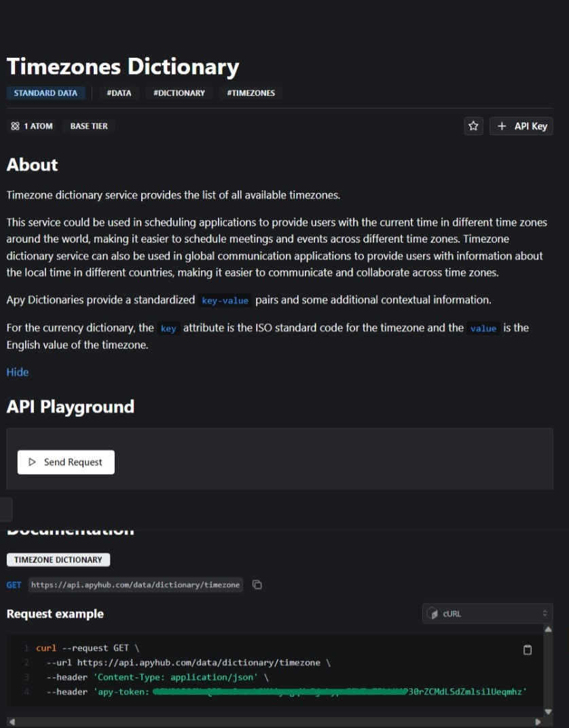Click the Send Request button
This screenshot has width=569, height=728.
click(66, 462)
